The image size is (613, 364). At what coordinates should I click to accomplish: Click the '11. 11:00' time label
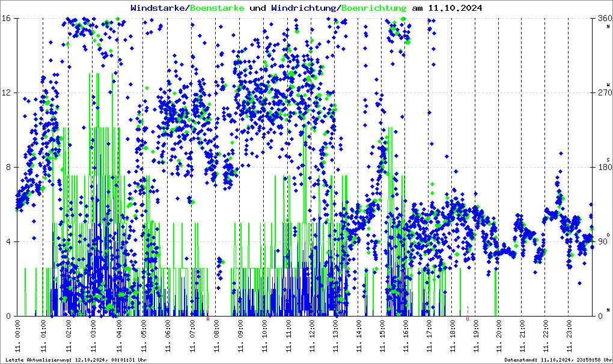click(288, 336)
